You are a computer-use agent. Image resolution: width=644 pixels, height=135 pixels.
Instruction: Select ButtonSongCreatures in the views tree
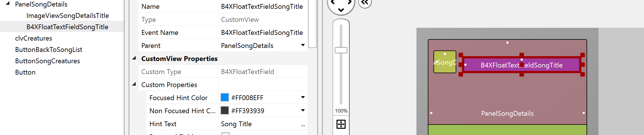[x=48, y=61]
